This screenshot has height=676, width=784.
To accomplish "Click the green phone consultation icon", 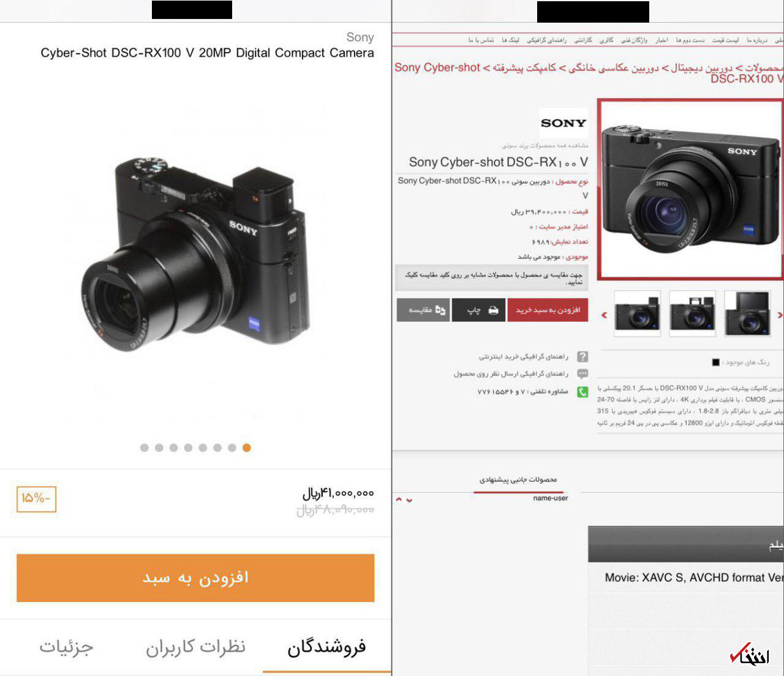I will (582, 392).
